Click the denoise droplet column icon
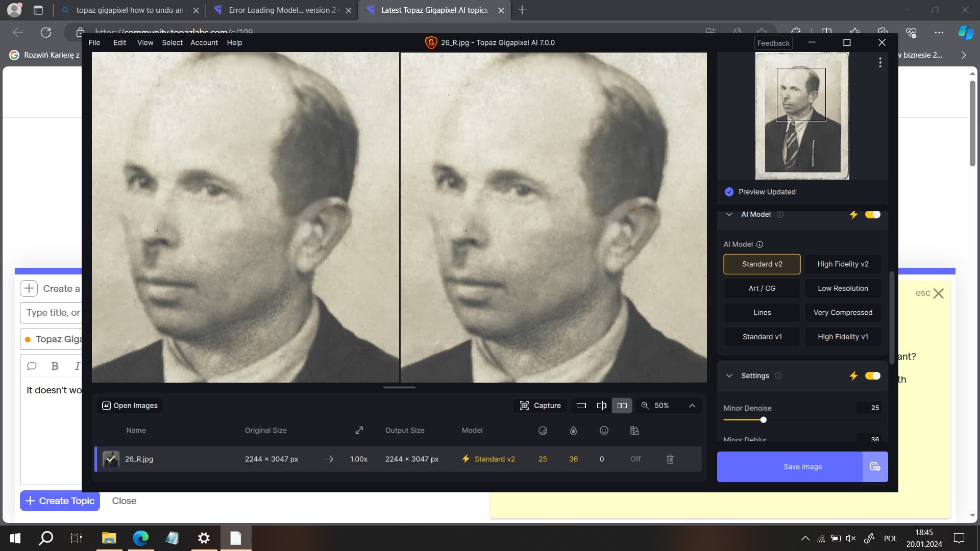980x551 pixels. 573,431
